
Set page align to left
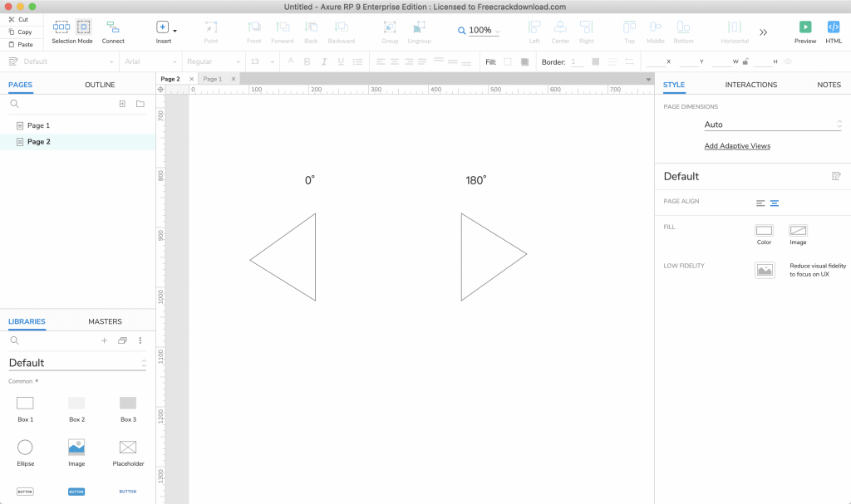760,203
